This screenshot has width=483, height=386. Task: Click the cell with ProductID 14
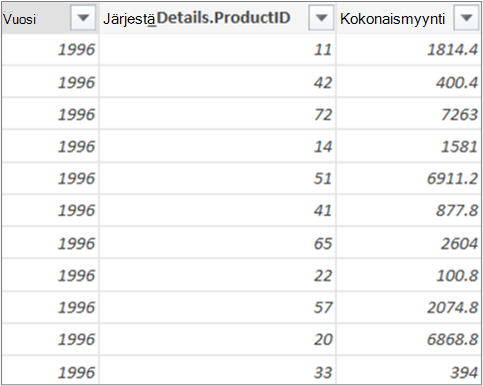(218, 146)
